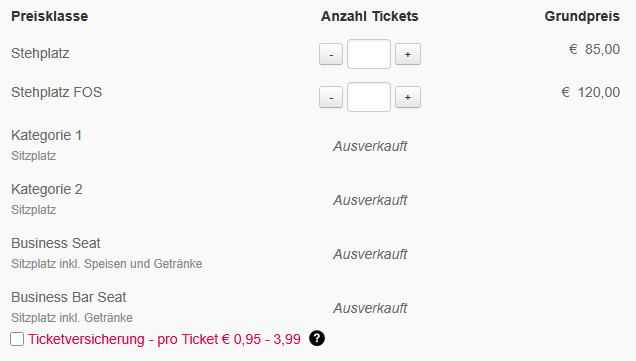Click the red Ticketversicherung pro Ticket label
The image size is (636, 361).
point(164,339)
